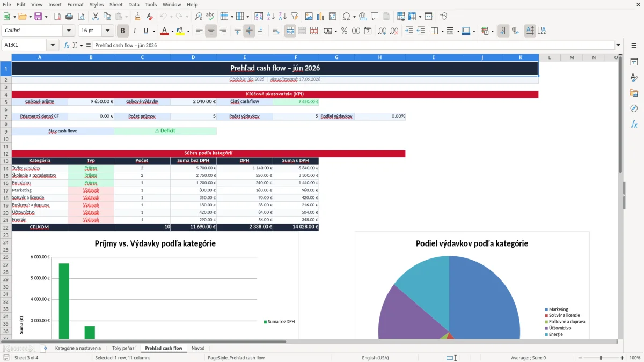Format cell as percent
This screenshot has height=362, width=644.
(344, 31)
